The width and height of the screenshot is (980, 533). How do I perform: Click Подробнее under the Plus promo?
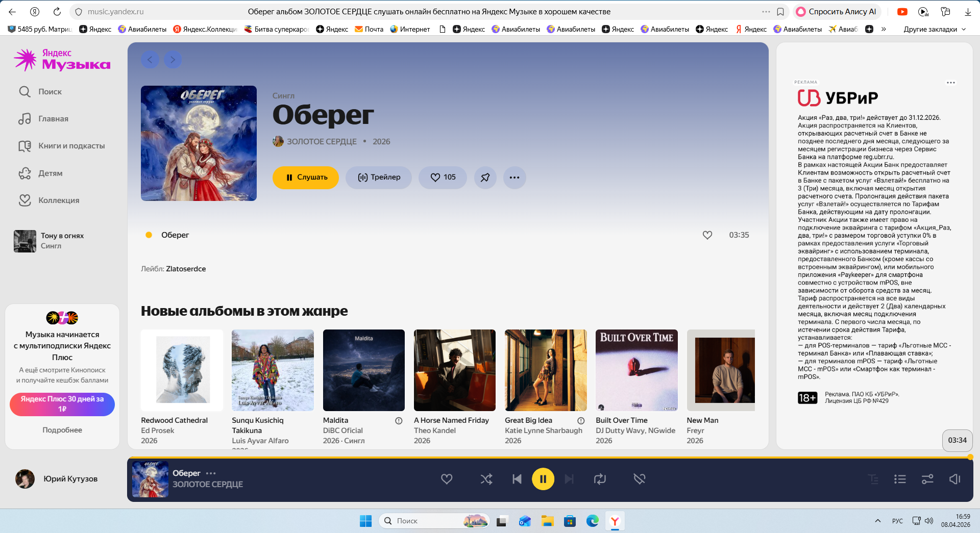[62, 430]
